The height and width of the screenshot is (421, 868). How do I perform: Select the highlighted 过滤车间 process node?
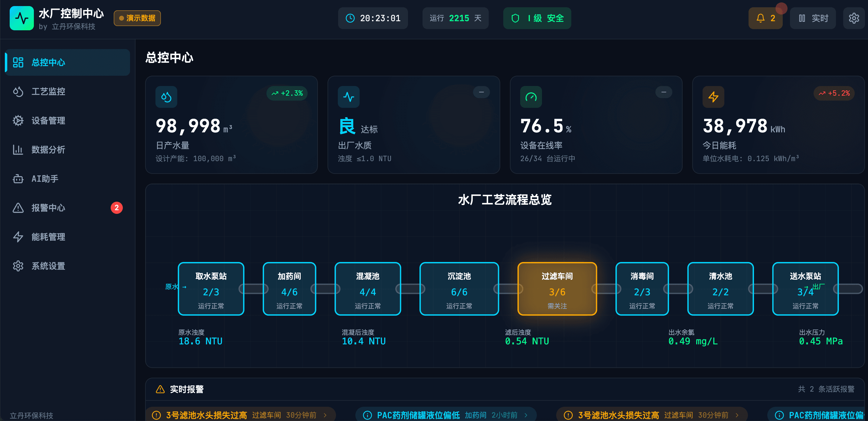click(557, 289)
